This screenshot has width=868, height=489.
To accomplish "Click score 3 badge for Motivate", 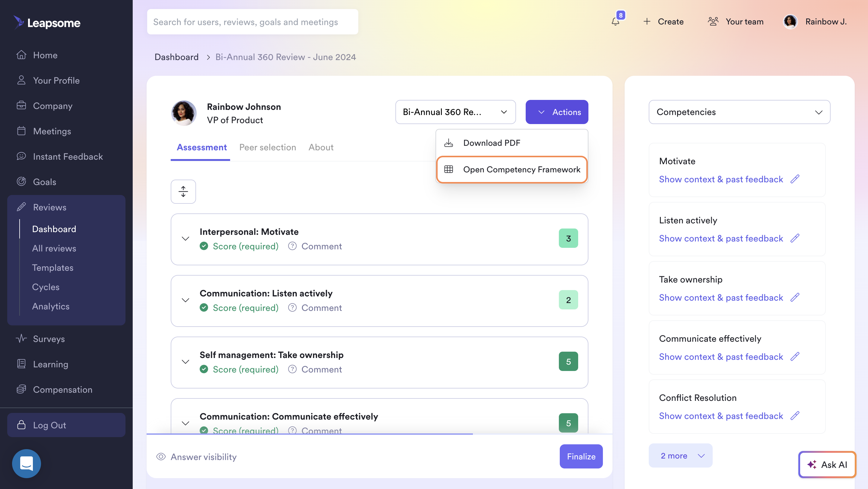I will pos(568,238).
